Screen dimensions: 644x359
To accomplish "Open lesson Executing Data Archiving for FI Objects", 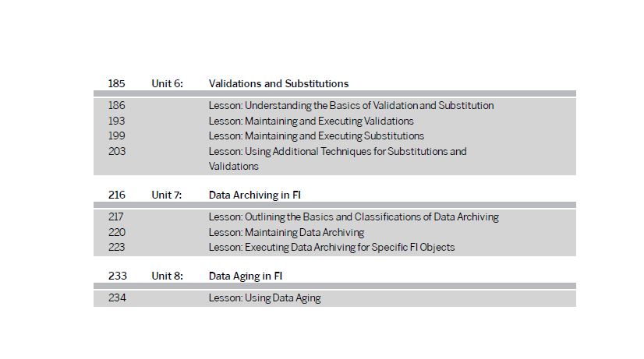I will point(331,248).
